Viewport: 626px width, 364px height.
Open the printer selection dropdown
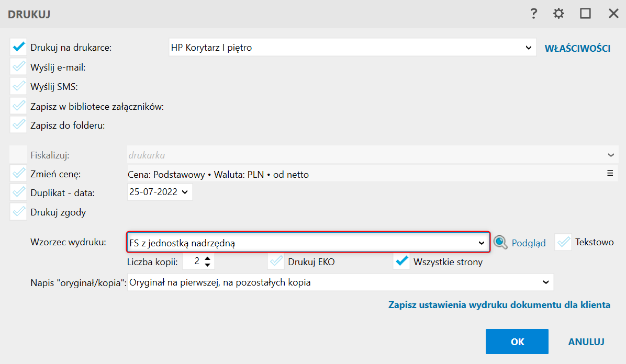click(x=528, y=48)
